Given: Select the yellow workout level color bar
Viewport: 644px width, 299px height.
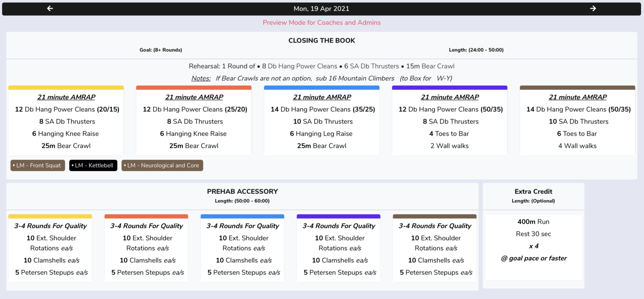Looking at the screenshot, I should tap(66, 88).
